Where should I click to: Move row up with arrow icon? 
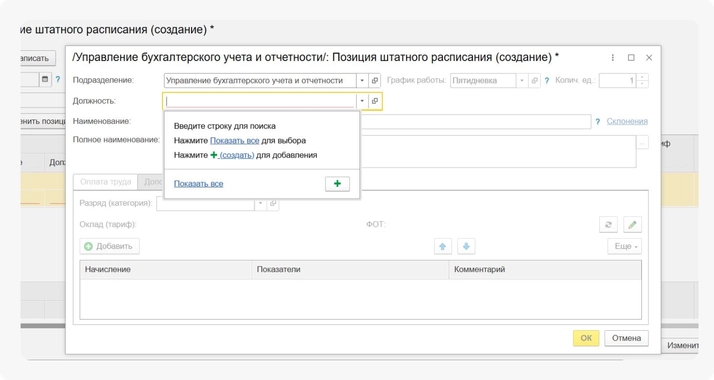click(443, 247)
